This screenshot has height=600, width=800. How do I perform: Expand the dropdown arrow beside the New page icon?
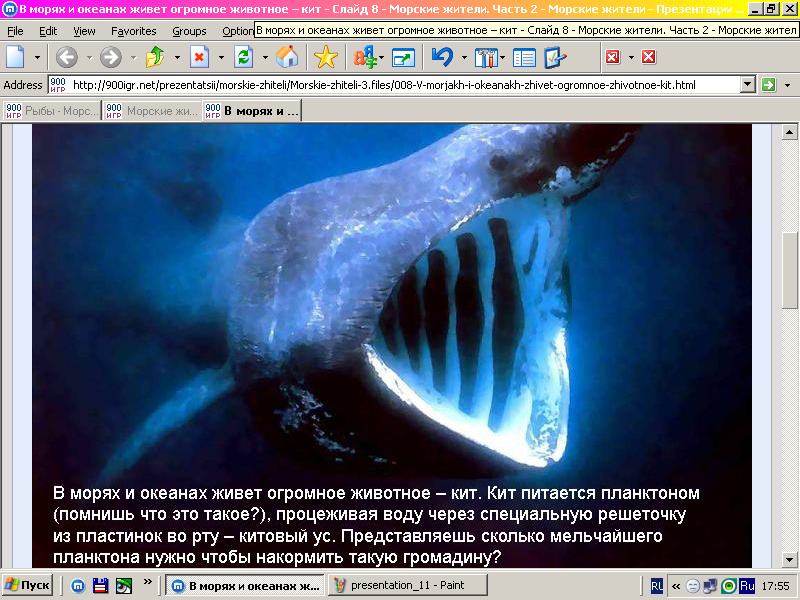point(38,57)
